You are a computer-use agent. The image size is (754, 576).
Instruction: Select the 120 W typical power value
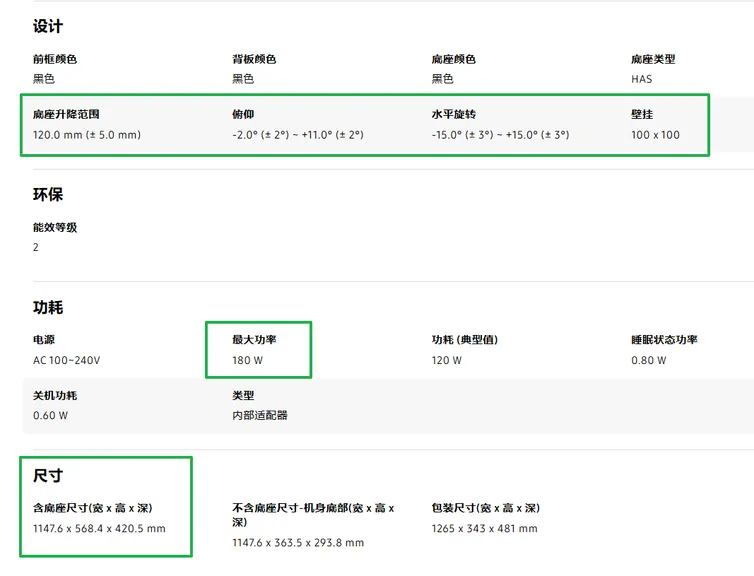[446, 360]
